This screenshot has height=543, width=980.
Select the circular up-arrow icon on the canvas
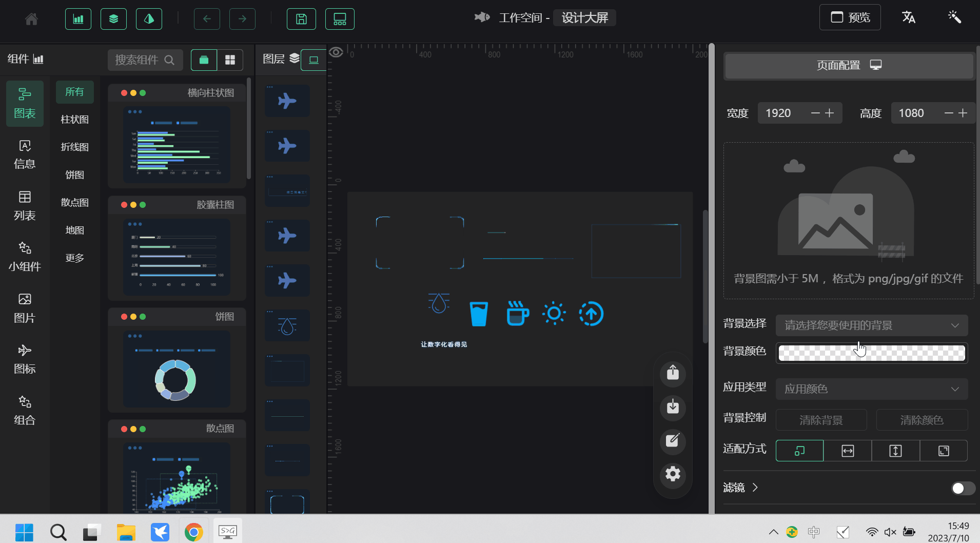(591, 314)
